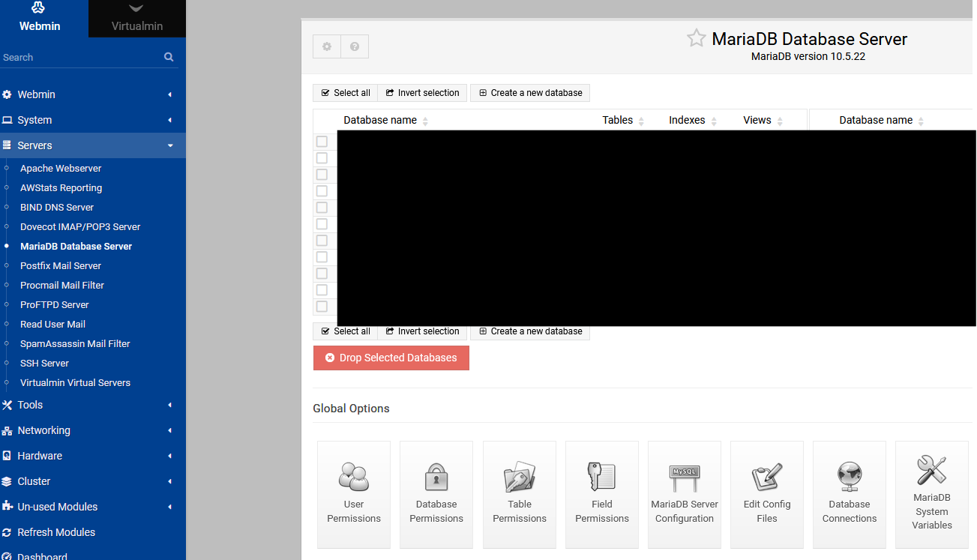Screen dimensions: 977x560
Task: Check the first database row checkbox
Action: 322,142
